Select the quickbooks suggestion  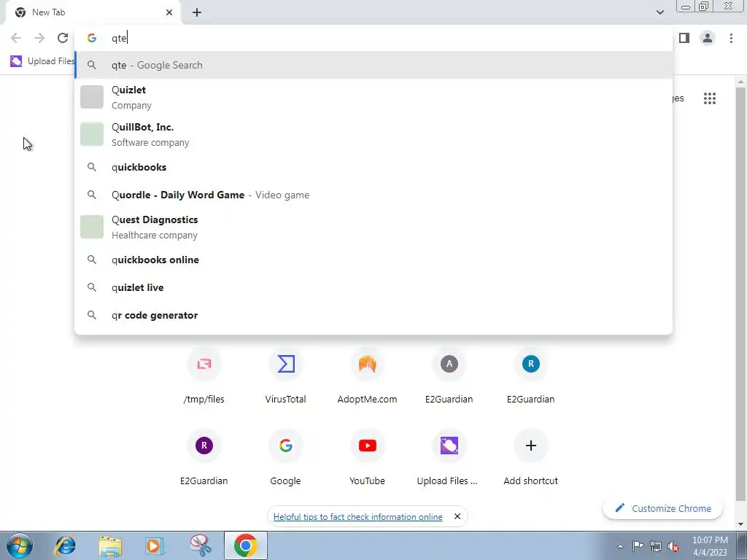point(373,167)
